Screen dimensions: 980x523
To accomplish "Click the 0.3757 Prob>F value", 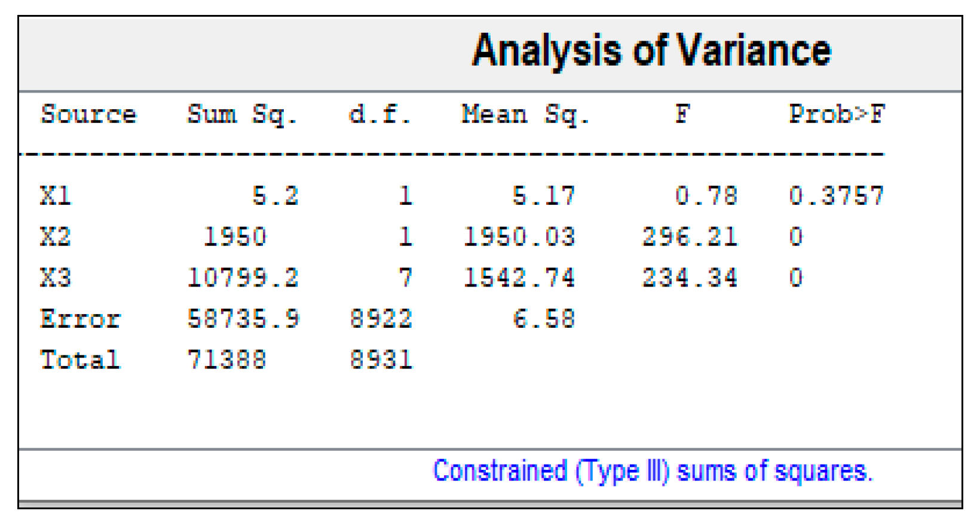I will pos(836,196).
